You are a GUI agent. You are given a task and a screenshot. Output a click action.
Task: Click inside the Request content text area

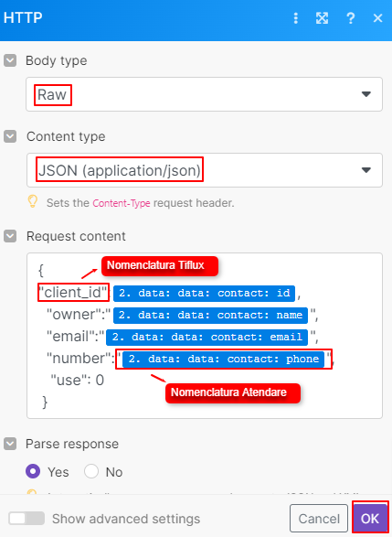click(x=204, y=336)
